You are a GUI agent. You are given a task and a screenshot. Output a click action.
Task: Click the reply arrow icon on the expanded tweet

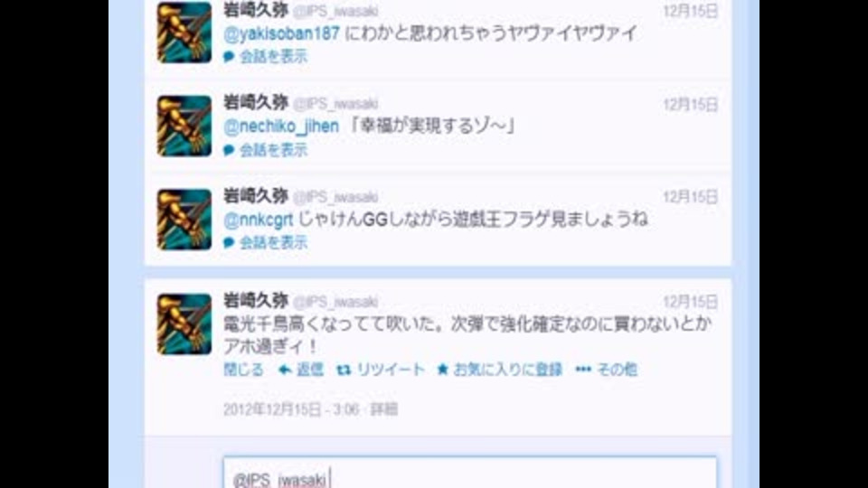pos(285,370)
